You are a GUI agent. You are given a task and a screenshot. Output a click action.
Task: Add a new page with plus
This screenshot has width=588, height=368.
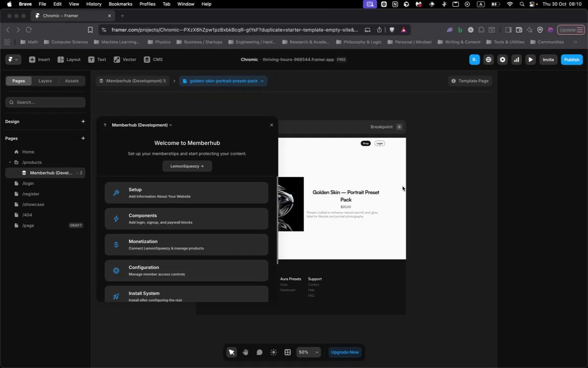pyautogui.click(x=83, y=138)
